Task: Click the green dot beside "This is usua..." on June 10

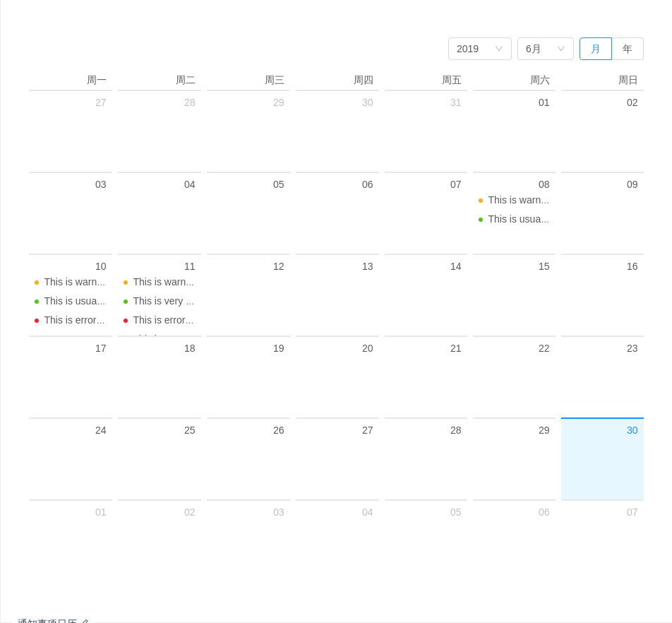Action: point(37,301)
